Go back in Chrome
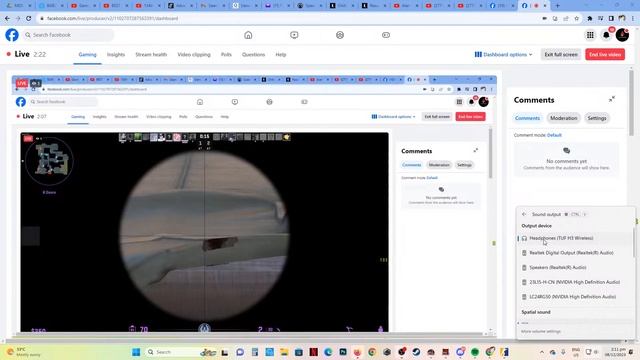This screenshot has height=360, width=640. [7, 18]
